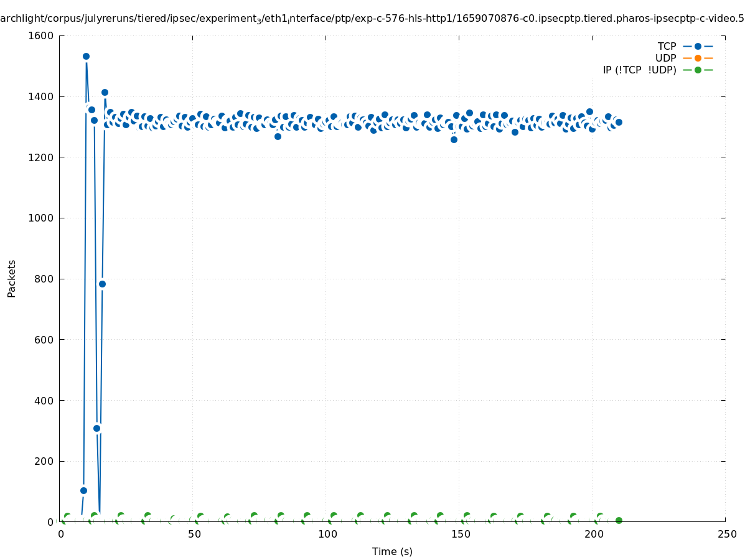745x560 pixels.
Task: Click the second TCP spike near 1410 packets
Action: [105, 92]
